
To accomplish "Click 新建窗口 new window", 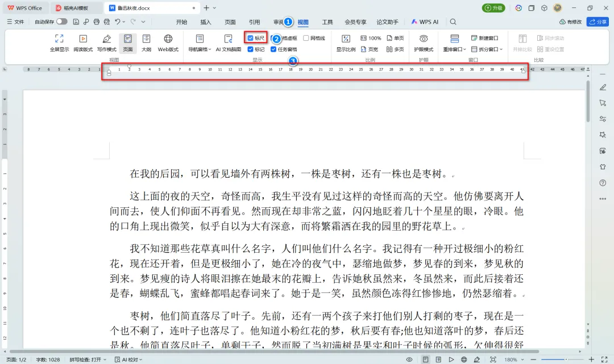I will pos(484,38).
